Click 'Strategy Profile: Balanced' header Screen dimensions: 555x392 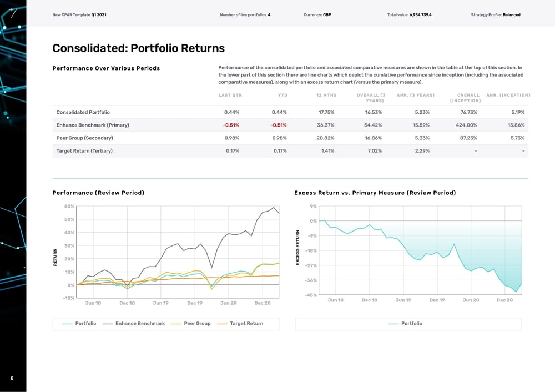click(496, 15)
